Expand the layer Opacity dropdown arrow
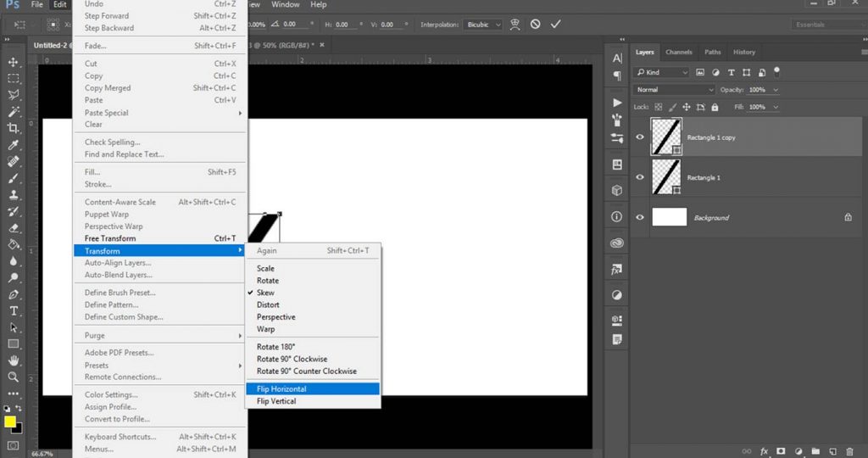 tap(776, 90)
